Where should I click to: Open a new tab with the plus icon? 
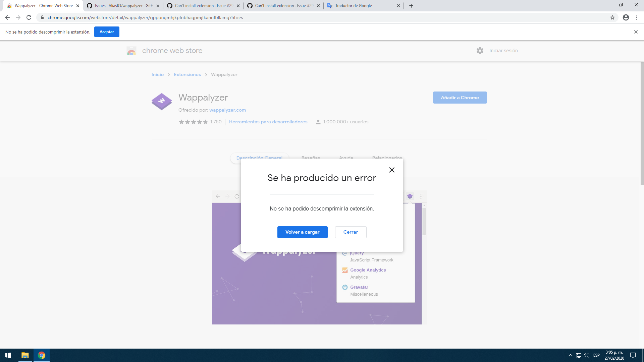(411, 6)
